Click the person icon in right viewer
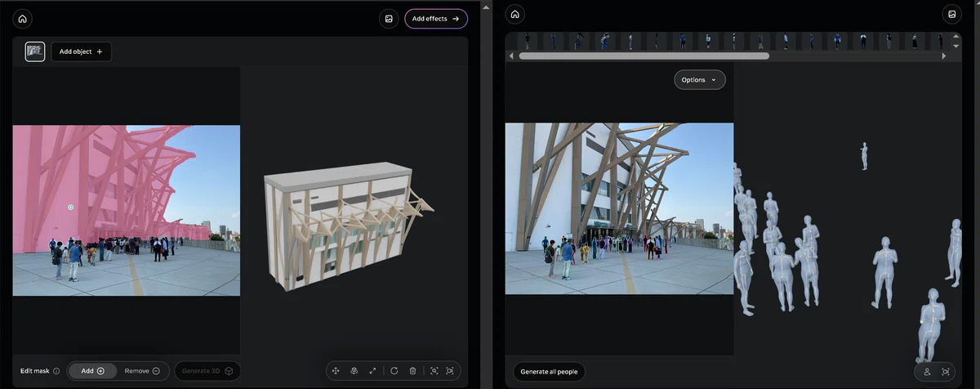 [x=928, y=372]
